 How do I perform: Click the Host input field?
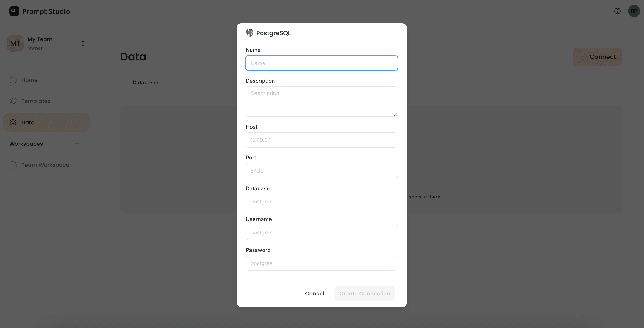322,140
